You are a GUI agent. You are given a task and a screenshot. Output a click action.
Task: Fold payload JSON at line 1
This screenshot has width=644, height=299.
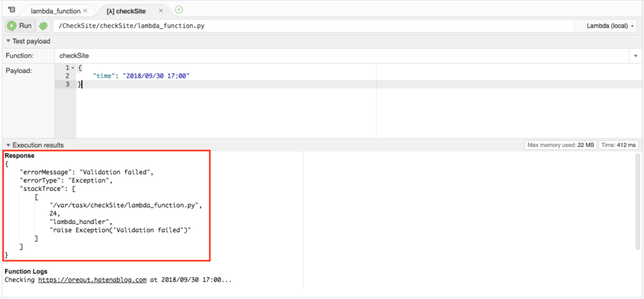73,68
